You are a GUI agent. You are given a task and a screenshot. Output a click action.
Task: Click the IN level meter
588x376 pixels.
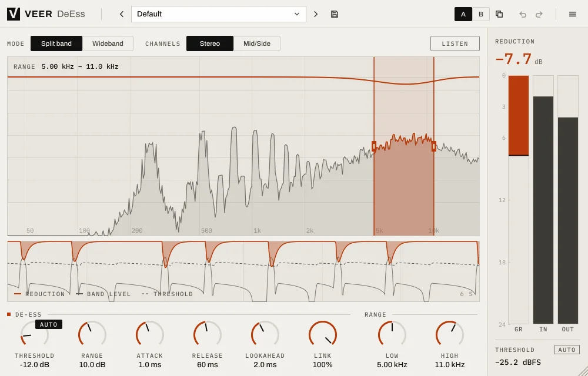[543, 200]
